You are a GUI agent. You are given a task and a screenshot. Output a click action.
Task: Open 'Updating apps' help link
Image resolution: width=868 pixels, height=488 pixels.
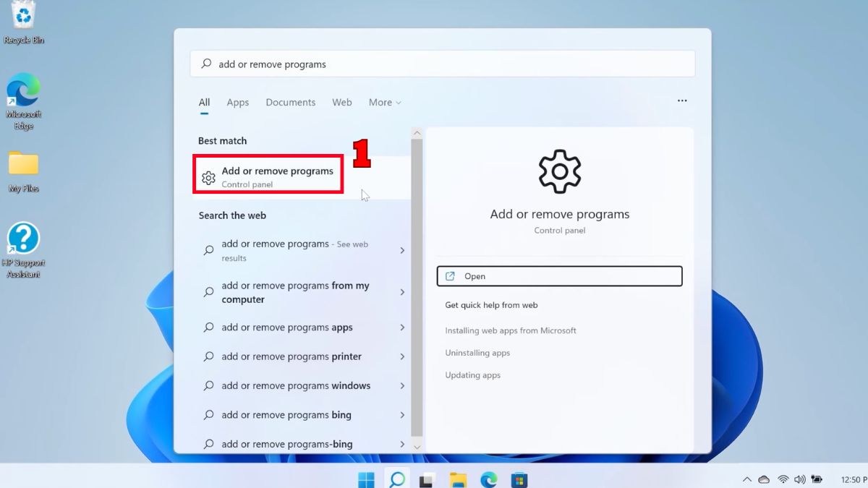click(472, 375)
